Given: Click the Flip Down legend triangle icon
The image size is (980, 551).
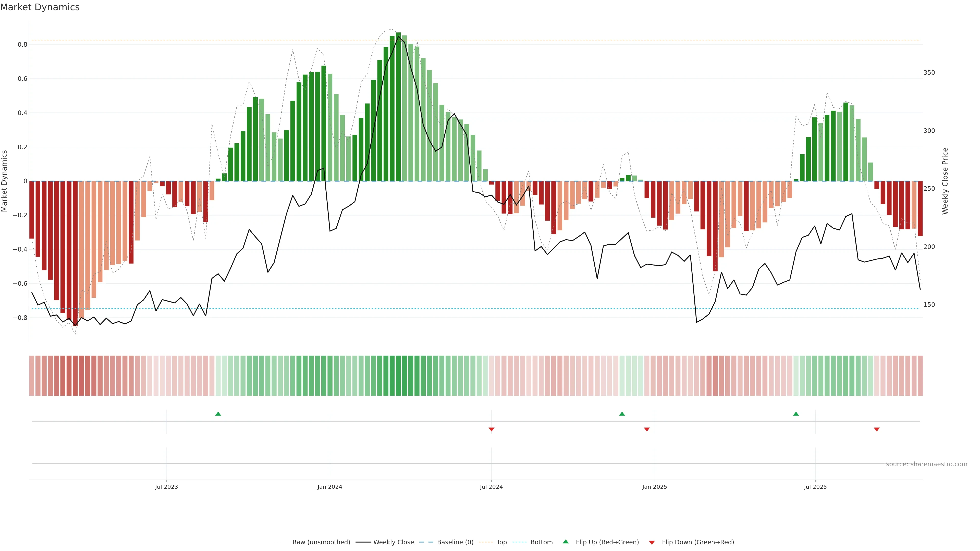Looking at the screenshot, I should (x=652, y=542).
